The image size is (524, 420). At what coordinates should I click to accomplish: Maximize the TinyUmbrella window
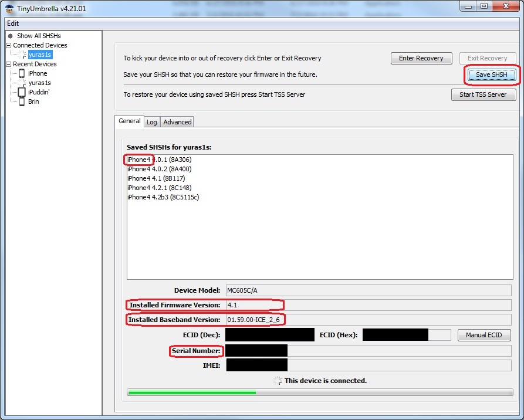tap(484, 6)
